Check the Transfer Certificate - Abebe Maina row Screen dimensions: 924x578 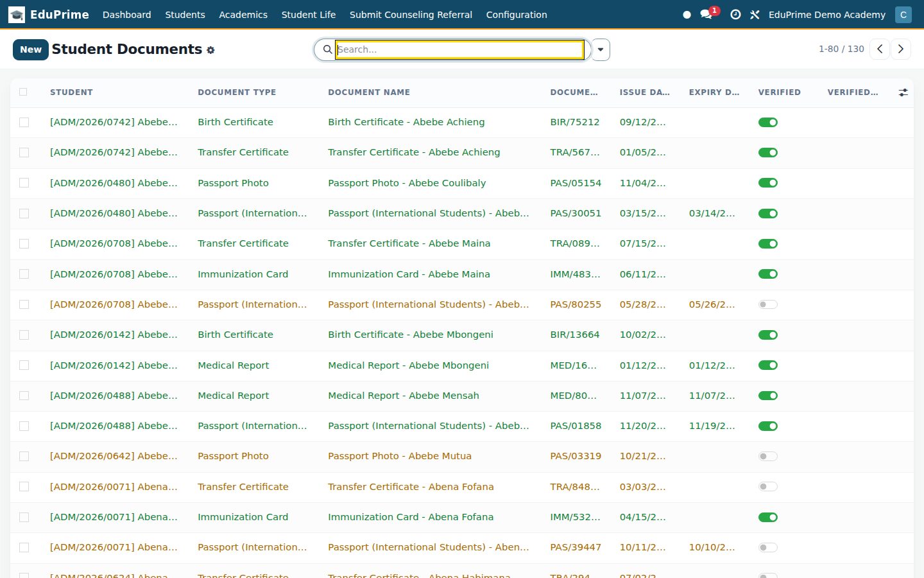[x=24, y=243]
